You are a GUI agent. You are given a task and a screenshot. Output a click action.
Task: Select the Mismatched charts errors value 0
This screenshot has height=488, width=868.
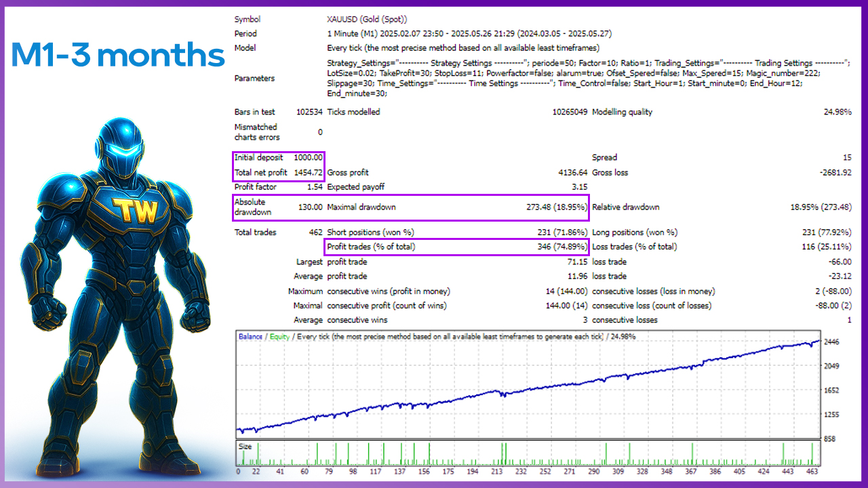pyautogui.click(x=320, y=132)
